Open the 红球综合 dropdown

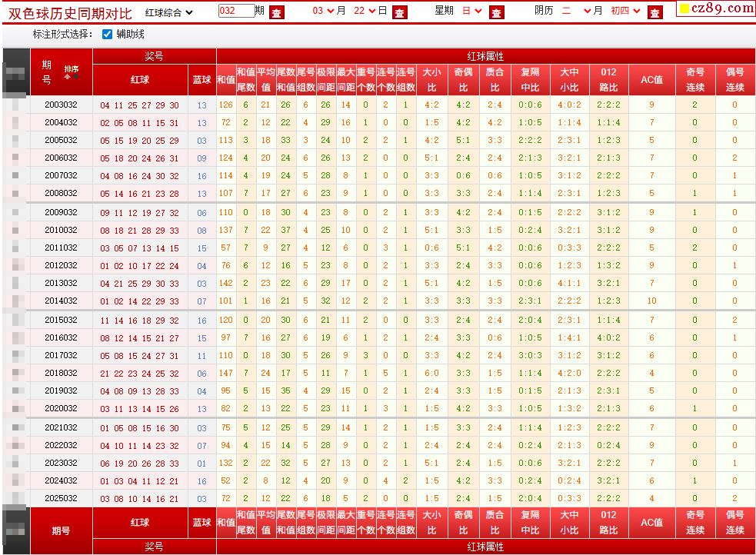point(169,12)
